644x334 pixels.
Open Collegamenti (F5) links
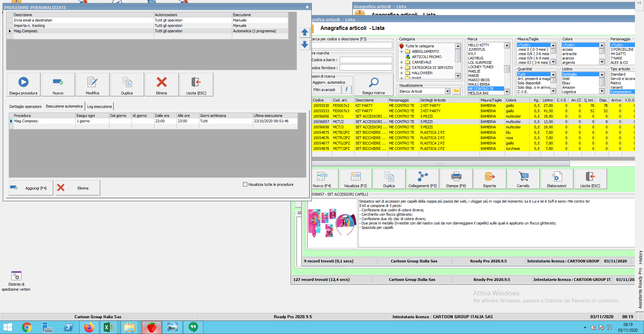coord(423,179)
